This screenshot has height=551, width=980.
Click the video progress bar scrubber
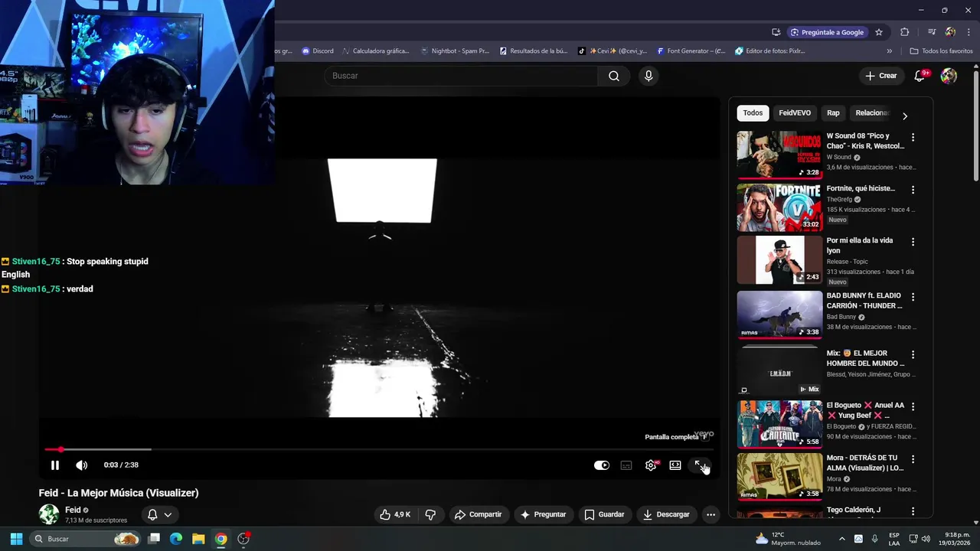[60, 450]
